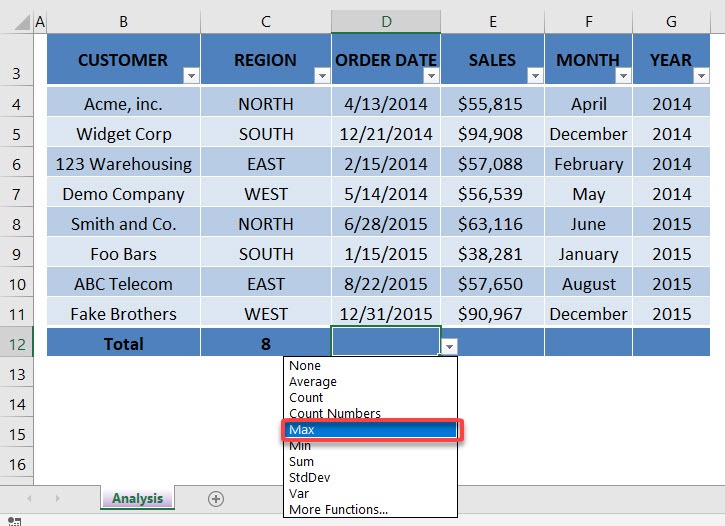
Task: Click the 12/31/2015 order date cell
Action: click(386, 314)
